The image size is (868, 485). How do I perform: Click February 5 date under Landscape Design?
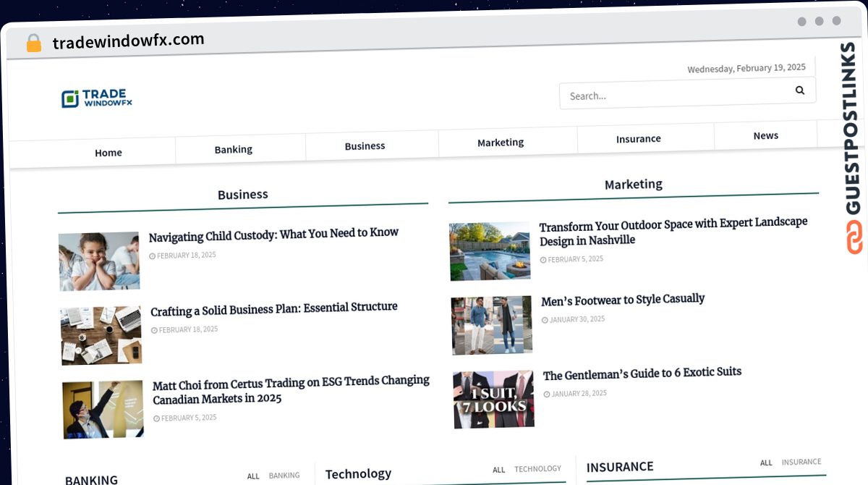click(571, 259)
